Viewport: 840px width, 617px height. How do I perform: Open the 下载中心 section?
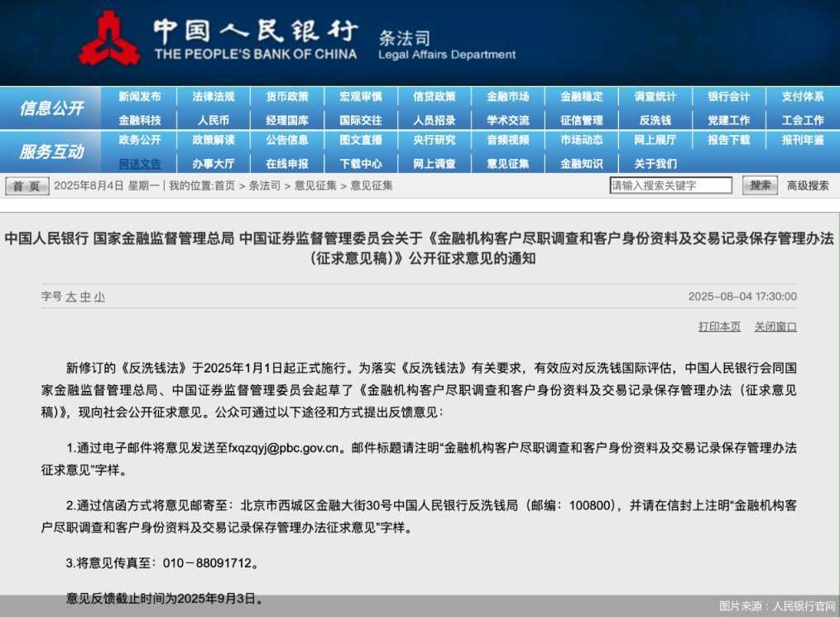click(x=361, y=163)
